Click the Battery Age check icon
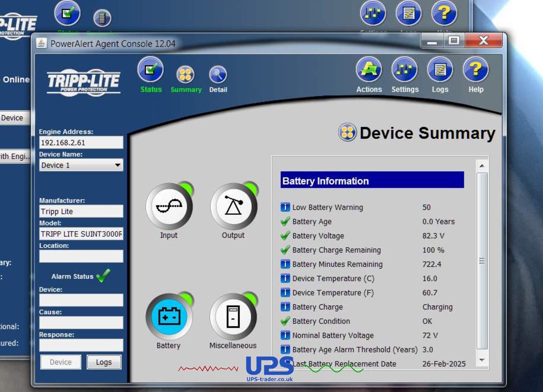This screenshot has height=392, width=543. pos(285,221)
